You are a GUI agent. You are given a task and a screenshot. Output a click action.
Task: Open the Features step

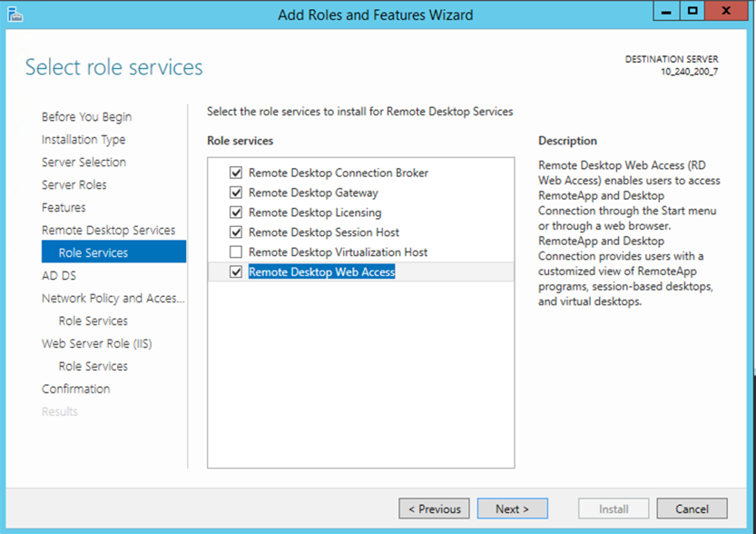(64, 208)
